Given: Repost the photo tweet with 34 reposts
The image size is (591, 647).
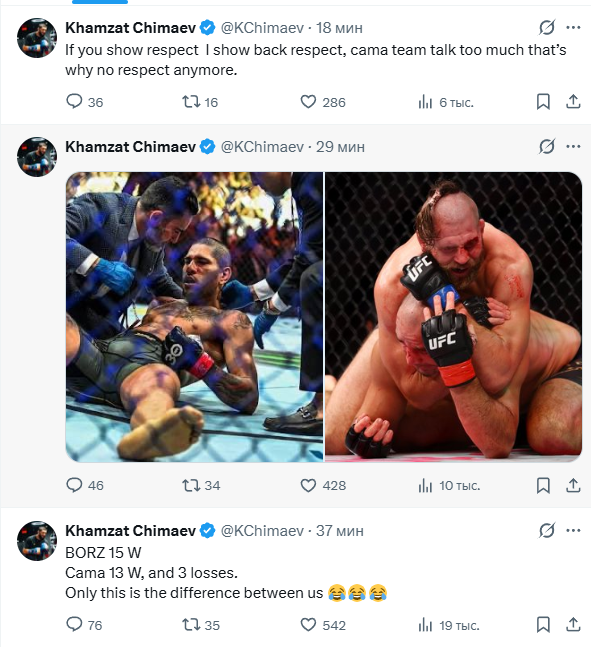Looking at the screenshot, I should click(x=201, y=485).
